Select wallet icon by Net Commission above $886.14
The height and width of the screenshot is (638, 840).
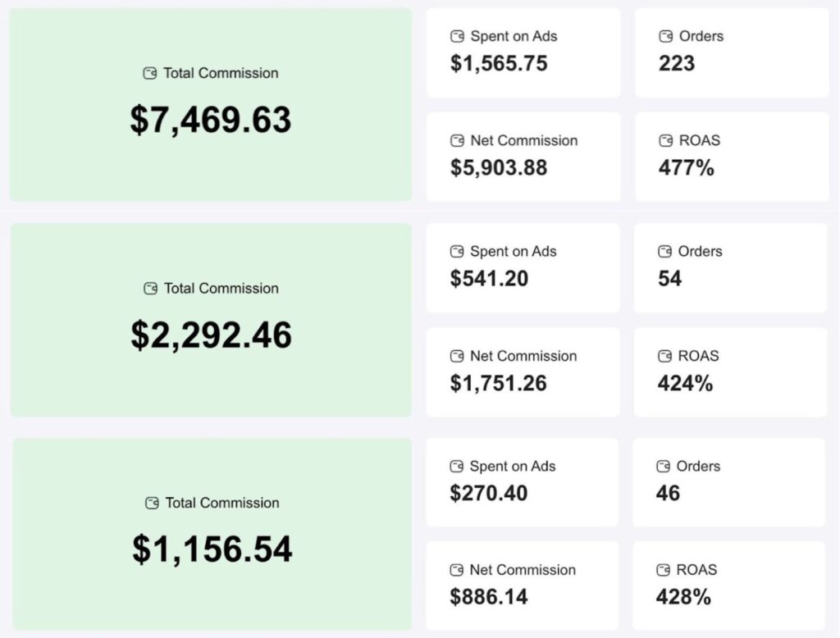(x=456, y=570)
